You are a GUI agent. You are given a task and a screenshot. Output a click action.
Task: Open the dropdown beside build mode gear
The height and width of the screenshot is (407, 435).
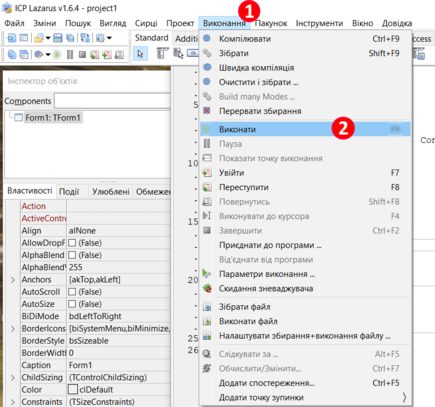coord(48,54)
